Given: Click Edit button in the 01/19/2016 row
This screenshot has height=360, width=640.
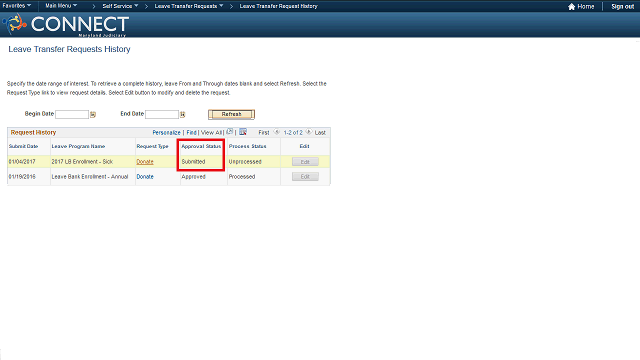Looking at the screenshot, I should [305, 177].
